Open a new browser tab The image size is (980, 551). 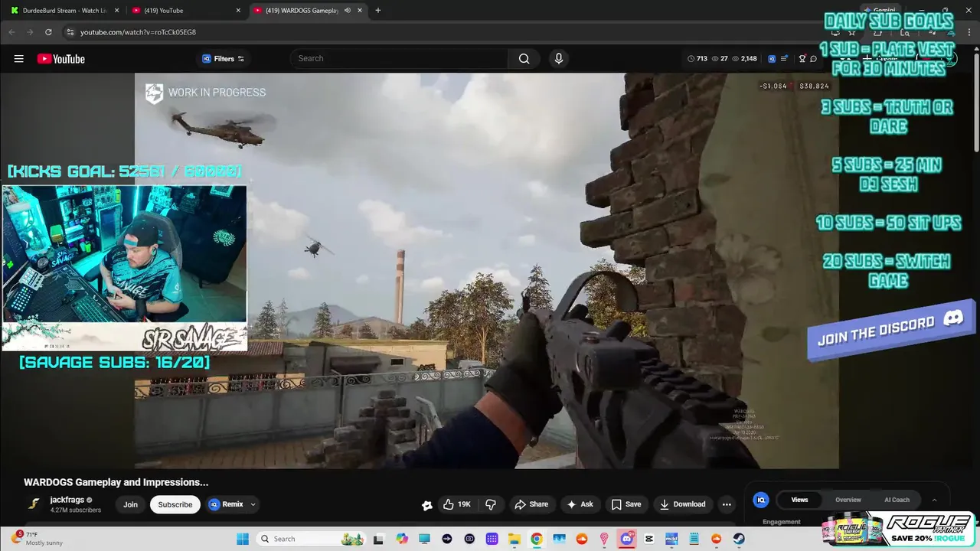(377, 10)
